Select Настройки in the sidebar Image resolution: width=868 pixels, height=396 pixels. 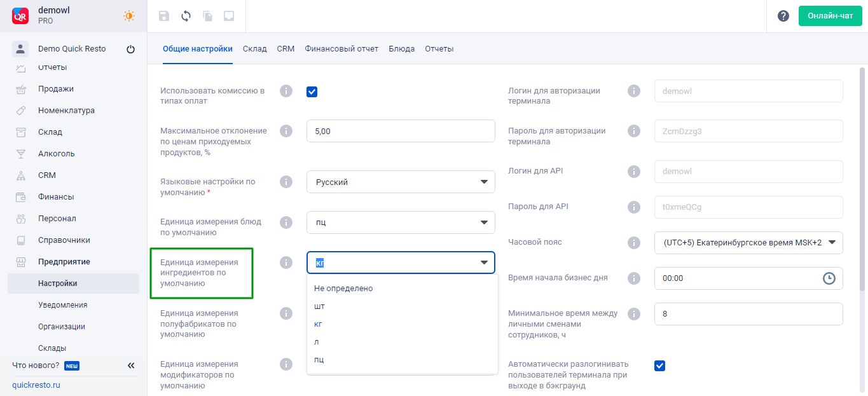73,283
